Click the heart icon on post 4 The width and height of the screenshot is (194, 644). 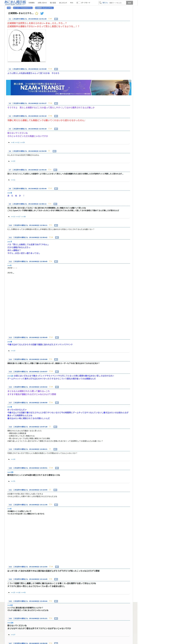[x=49, y=116]
